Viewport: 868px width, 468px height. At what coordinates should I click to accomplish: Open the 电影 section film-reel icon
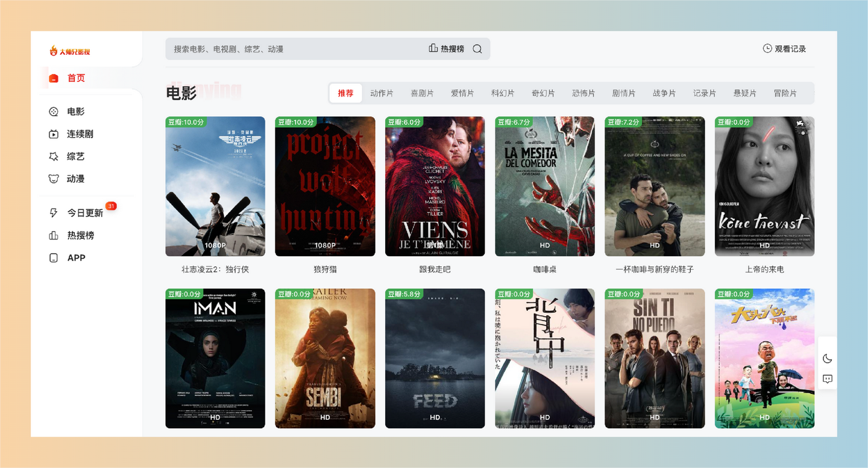click(54, 112)
